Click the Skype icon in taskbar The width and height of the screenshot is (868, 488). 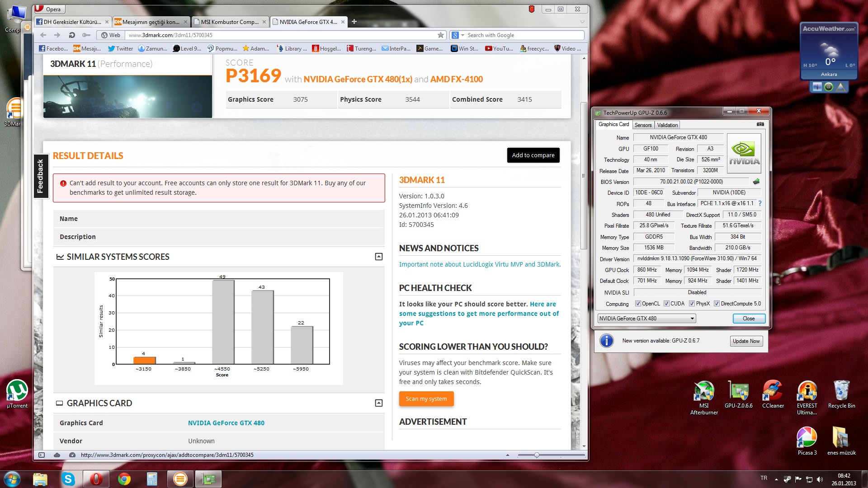68,479
